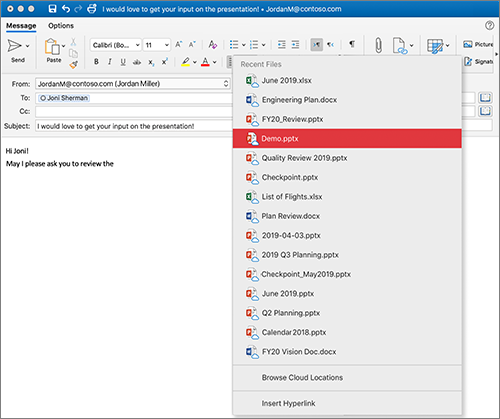Click the Save floppy disk icon
Image resolution: width=500 pixels, height=419 pixels.
[52, 9]
